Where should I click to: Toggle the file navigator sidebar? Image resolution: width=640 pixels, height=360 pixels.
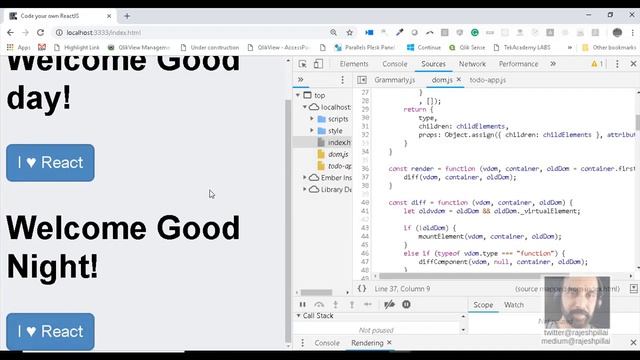pos(362,80)
